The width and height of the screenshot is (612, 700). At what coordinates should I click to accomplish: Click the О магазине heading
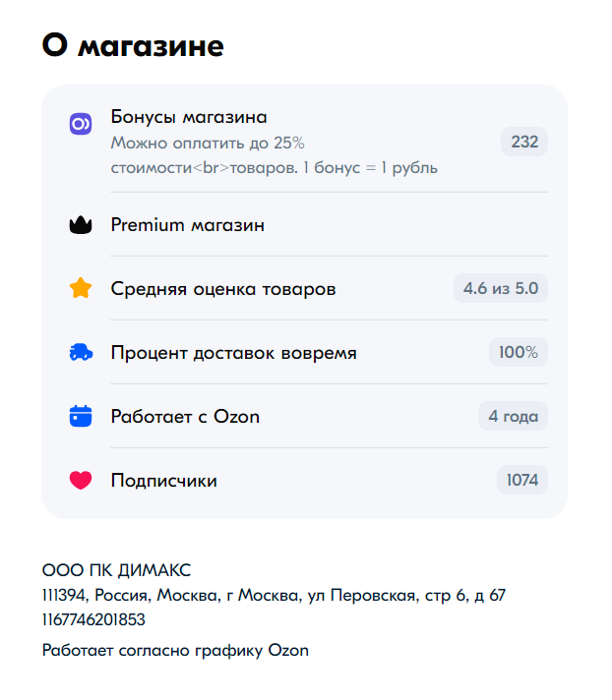pos(133,45)
